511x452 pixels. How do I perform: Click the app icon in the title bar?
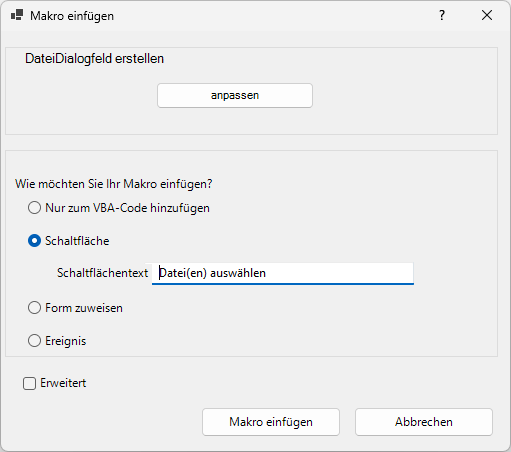pos(17,15)
